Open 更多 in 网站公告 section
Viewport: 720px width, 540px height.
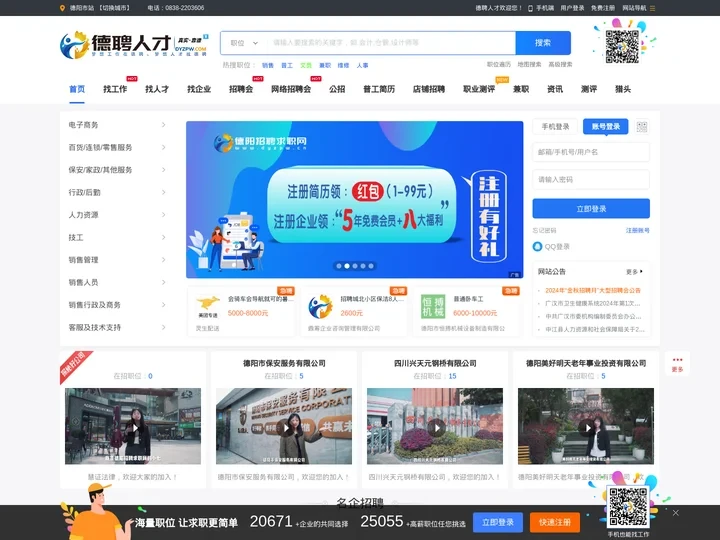pyautogui.click(x=635, y=272)
